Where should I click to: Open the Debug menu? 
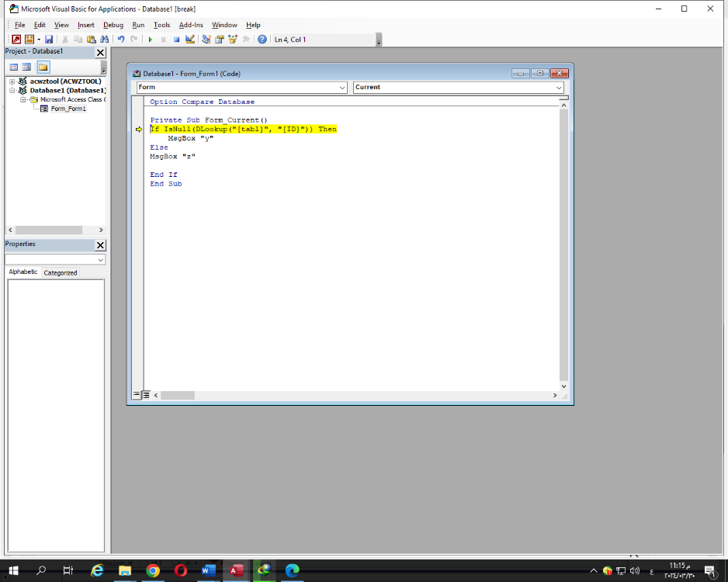pos(113,25)
